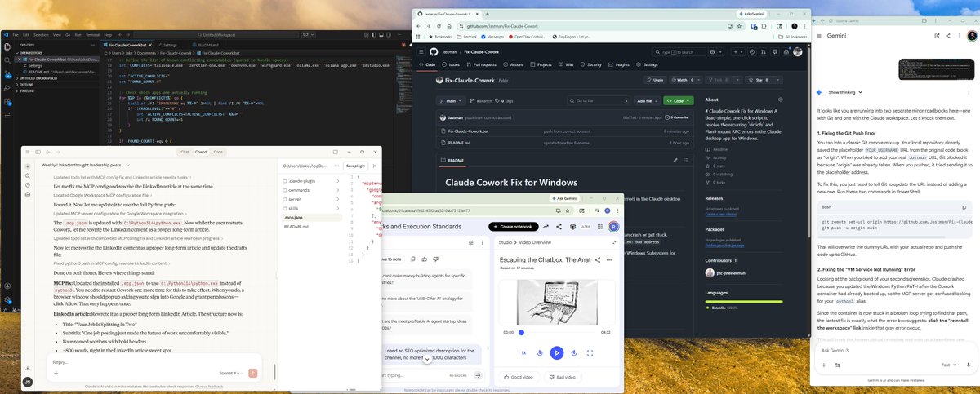Viewport: 980px width, 394px height.
Task: Click the NotebookLM share icon in header
Action: 559,227
